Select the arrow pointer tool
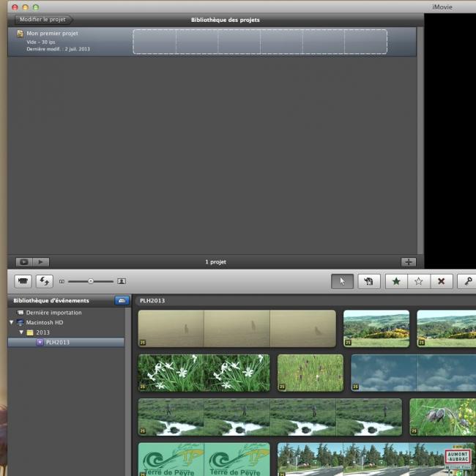476x476 pixels. (x=342, y=281)
